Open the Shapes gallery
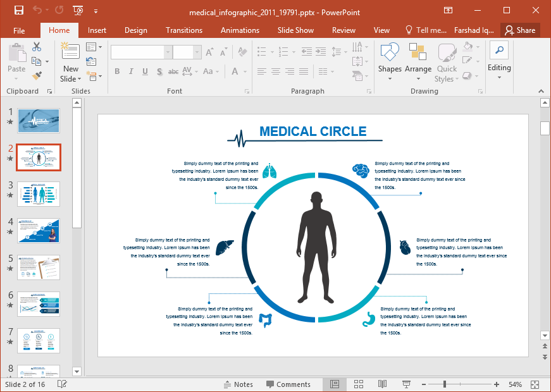This screenshot has height=392, width=551. tap(390, 62)
